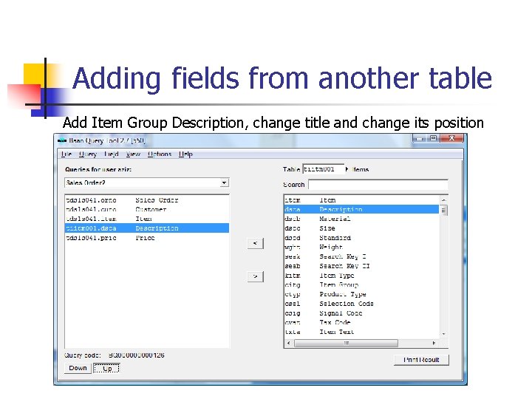Select csig Signal Code field
The height and width of the screenshot is (399, 532).
tap(361, 313)
